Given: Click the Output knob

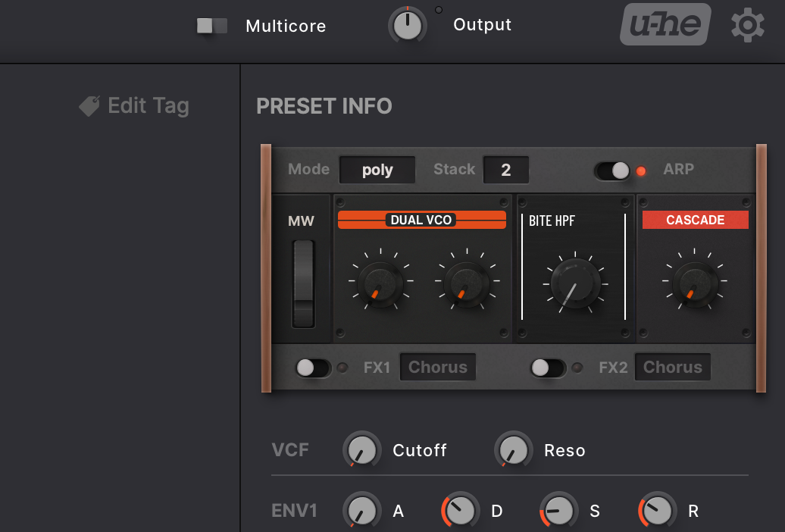Looking at the screenshot, I should 408,25.
